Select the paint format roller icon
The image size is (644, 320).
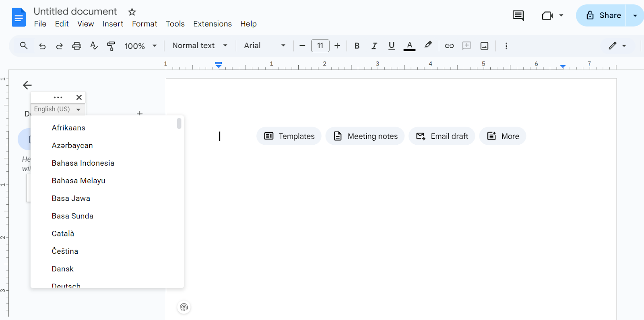tap(111, 46)
